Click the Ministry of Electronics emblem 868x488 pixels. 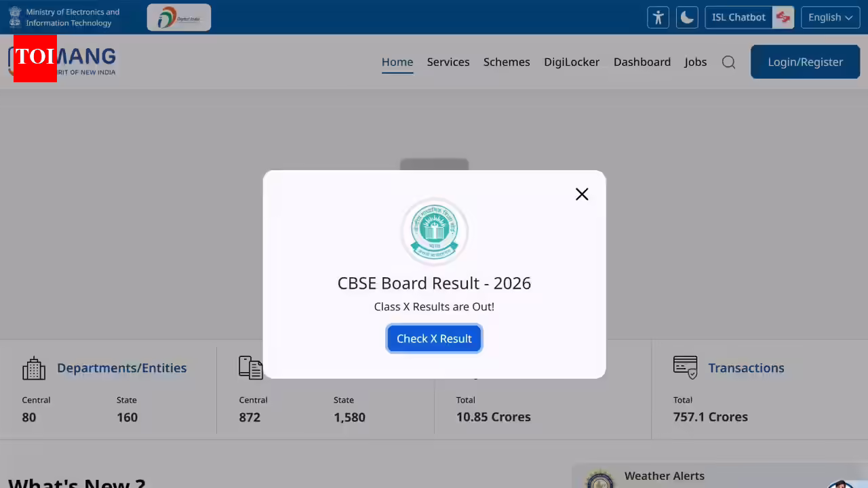15,17
